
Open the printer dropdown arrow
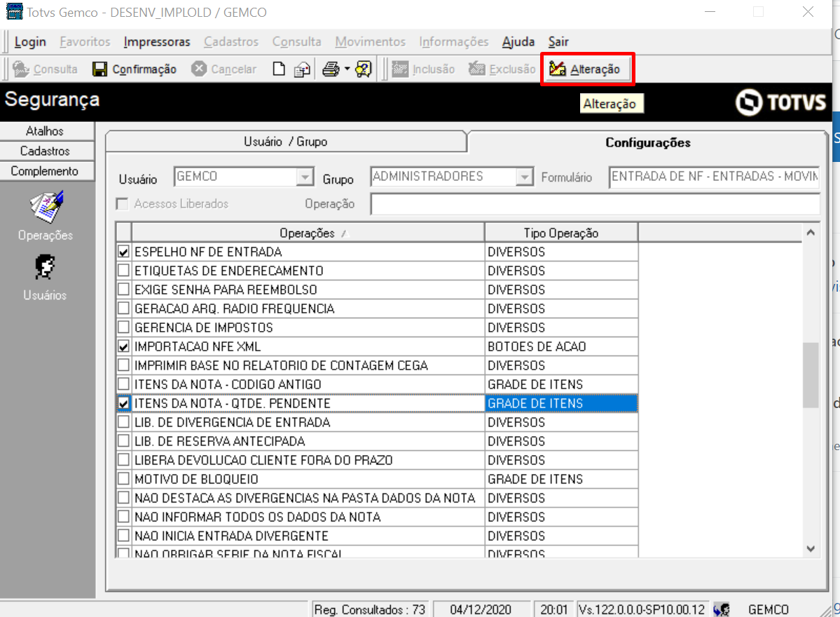click(x=347, y=69)
